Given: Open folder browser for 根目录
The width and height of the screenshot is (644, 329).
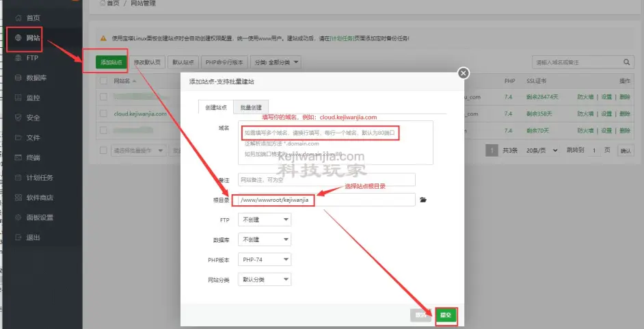Looking at the screenshot, I should tap(423, 200).
